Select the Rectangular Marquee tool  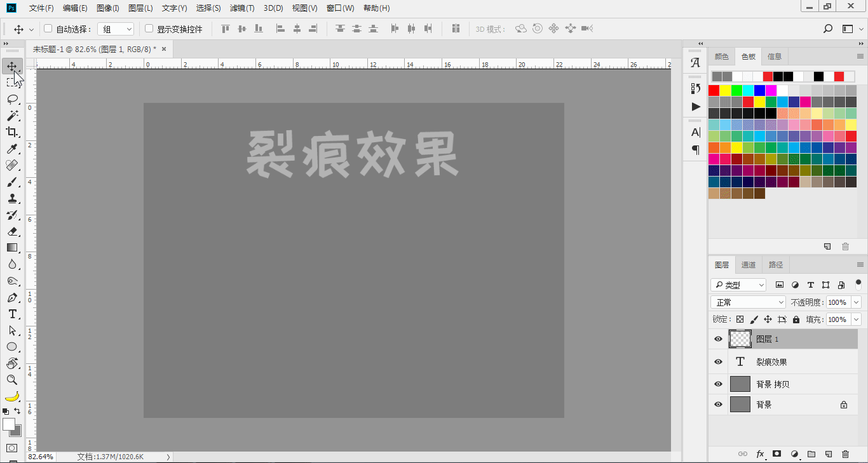click(12, 82)
